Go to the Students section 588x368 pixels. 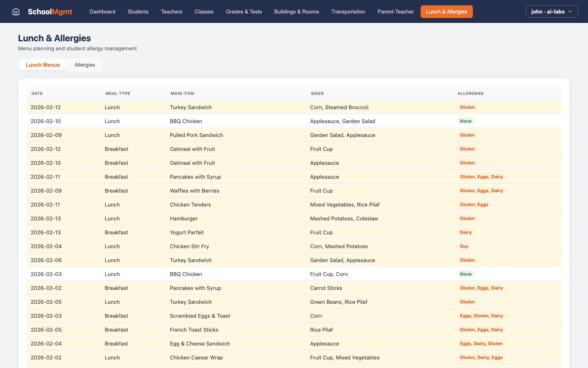(x=138, y=11)
